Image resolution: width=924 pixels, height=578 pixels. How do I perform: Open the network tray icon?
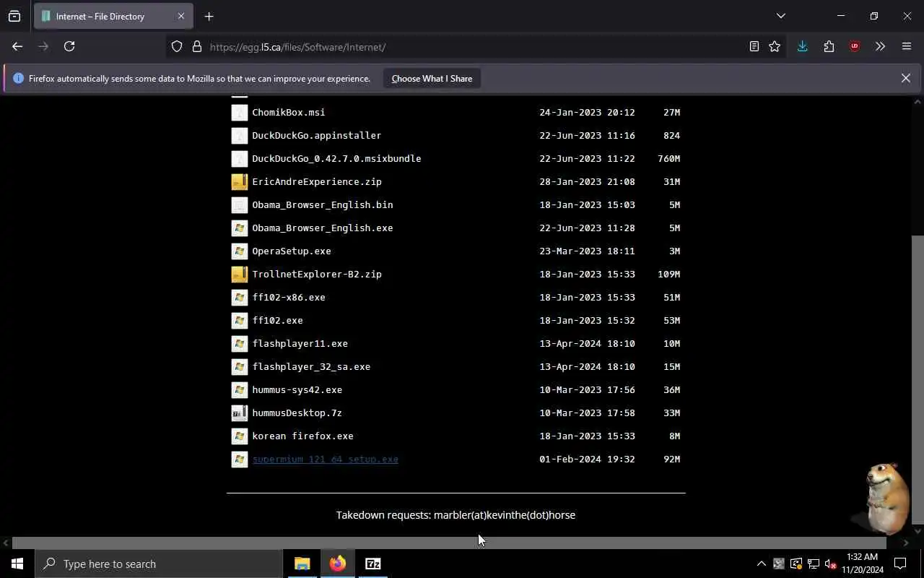(x=814, y=564)
